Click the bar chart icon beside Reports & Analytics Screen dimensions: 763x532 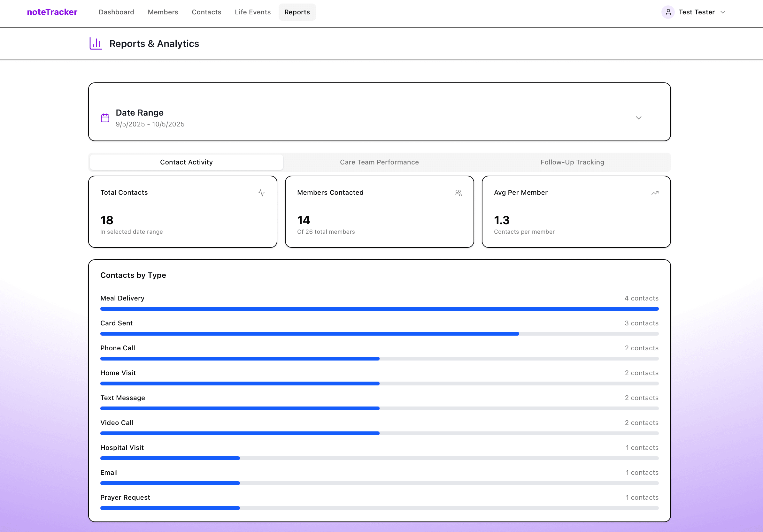click(96, 43)
